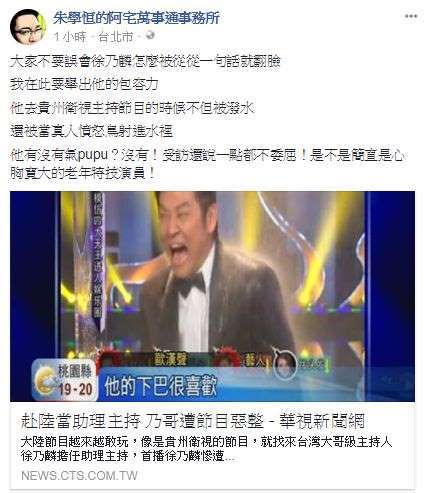Click the 台北市 location link

coord(116,37)
